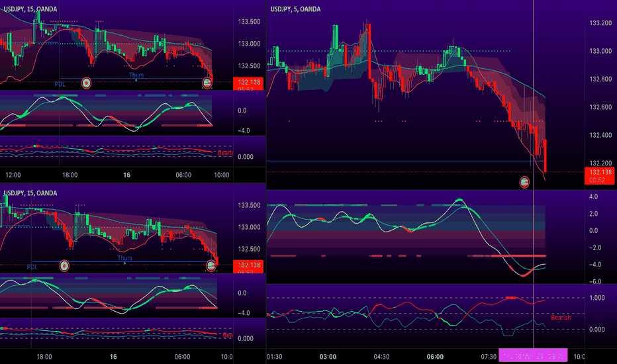Click 133.200 on the 5-minute chart price axis
Screen dimensions: 617x364
[600, 23]
